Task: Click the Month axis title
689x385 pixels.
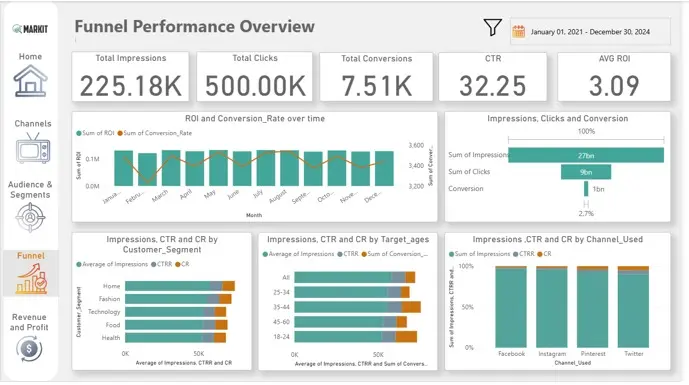Action: point(254,215)
